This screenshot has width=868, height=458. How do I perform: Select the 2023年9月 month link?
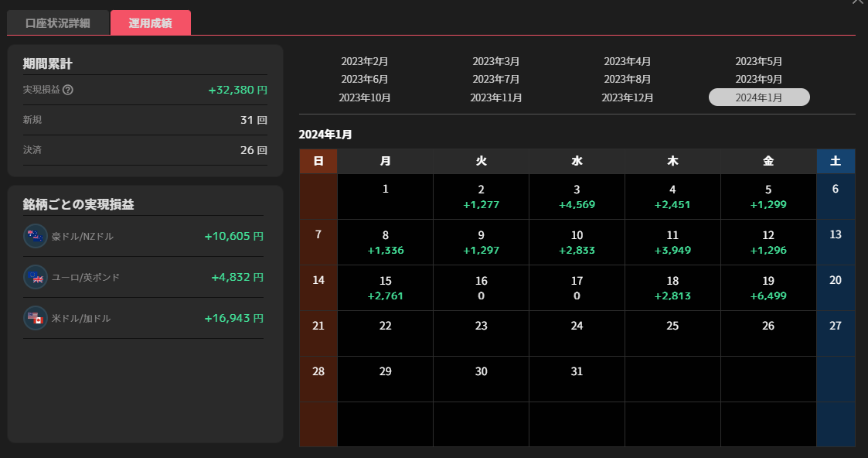758,79
